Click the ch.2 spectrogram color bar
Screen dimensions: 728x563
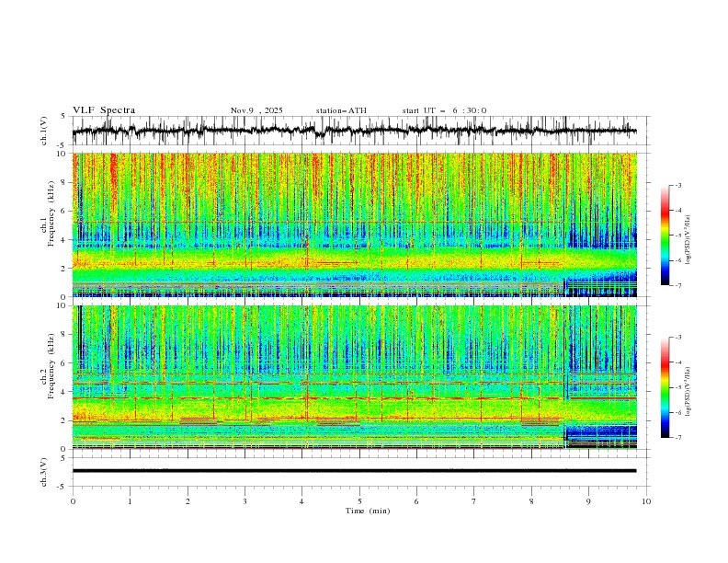pos(665,387)
